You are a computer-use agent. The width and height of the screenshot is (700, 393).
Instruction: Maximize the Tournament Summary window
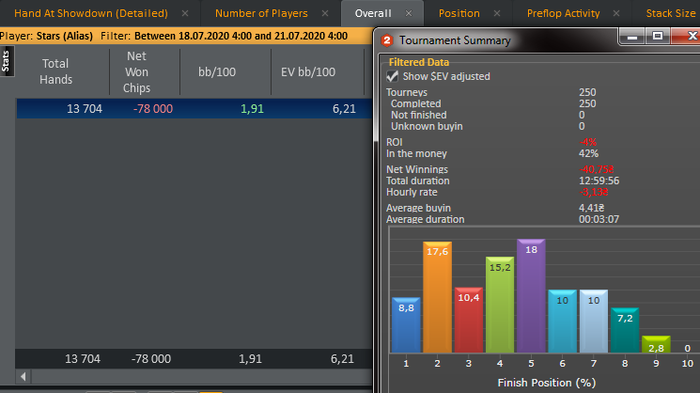658,36
